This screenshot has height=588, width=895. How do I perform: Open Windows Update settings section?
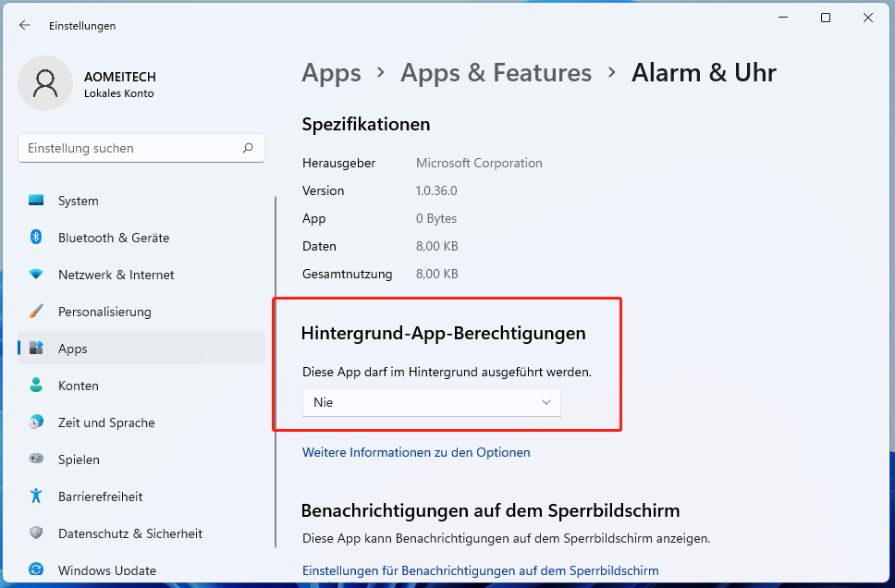[x=106, y=570]
